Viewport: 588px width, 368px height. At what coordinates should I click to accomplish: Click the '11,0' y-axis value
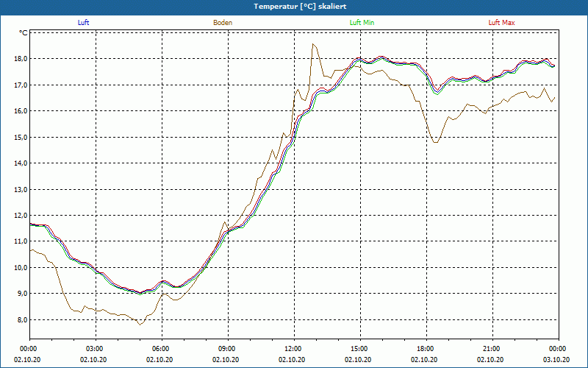pos(21,241)
